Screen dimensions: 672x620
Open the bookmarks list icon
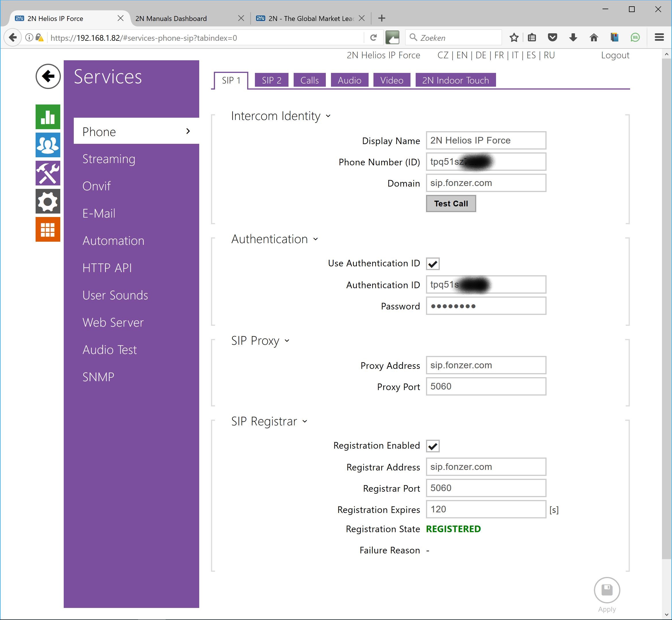click(532, 38)
